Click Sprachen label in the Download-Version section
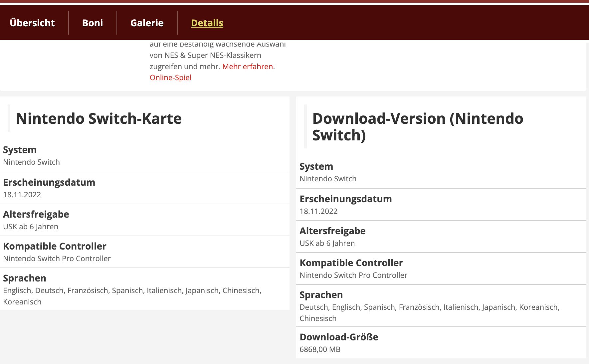589x364 pixels. [x=321, y=295]
